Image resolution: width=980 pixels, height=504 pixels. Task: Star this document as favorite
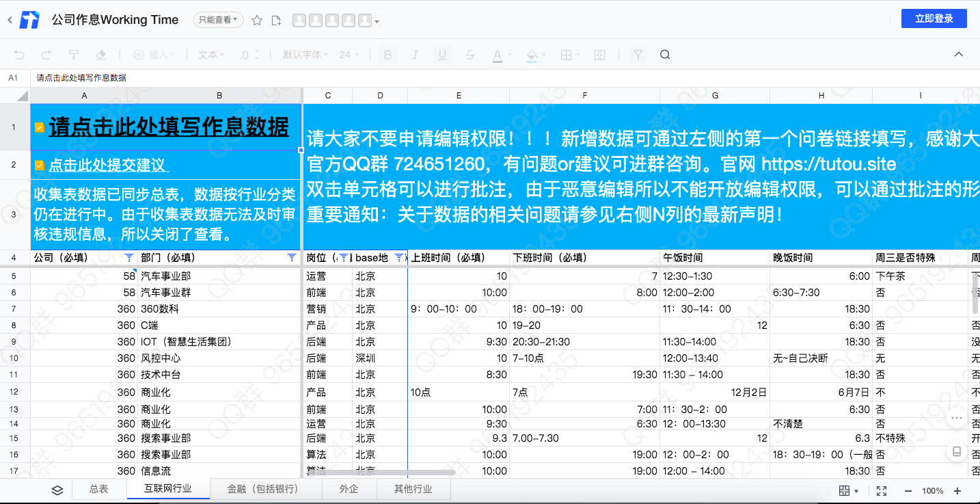click(257, 21)
